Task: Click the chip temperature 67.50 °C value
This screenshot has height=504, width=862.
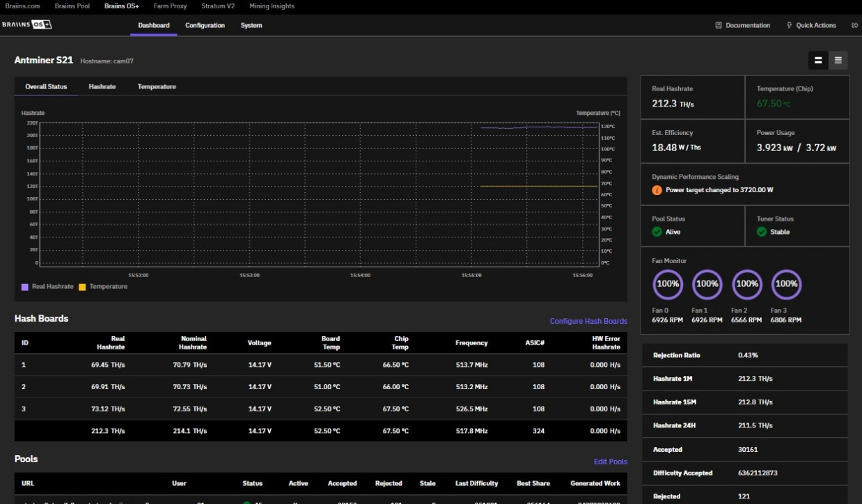Action: click(774, 104)
